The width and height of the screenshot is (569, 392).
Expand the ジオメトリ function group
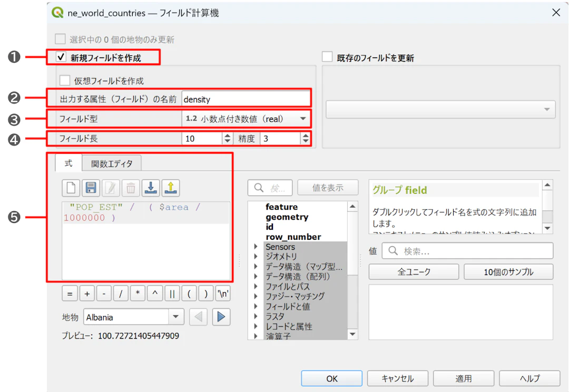[x=256, y=256]
